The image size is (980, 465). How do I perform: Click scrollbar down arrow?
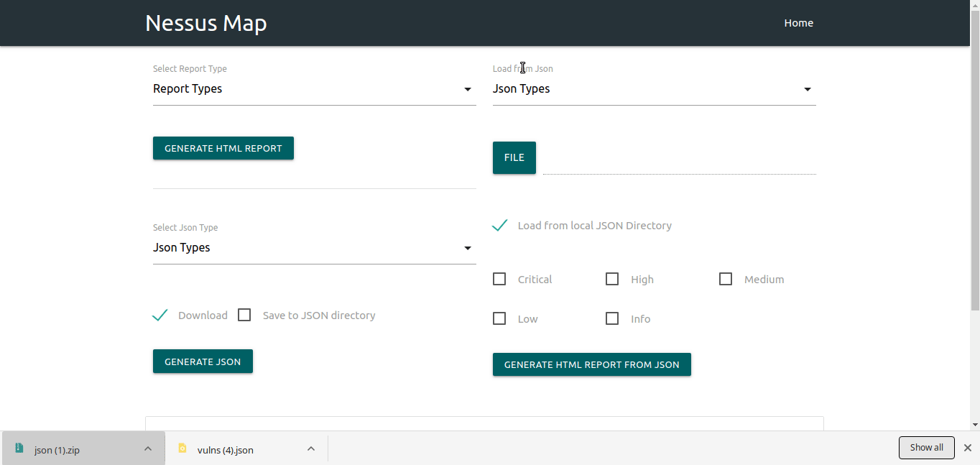point(975,425)
